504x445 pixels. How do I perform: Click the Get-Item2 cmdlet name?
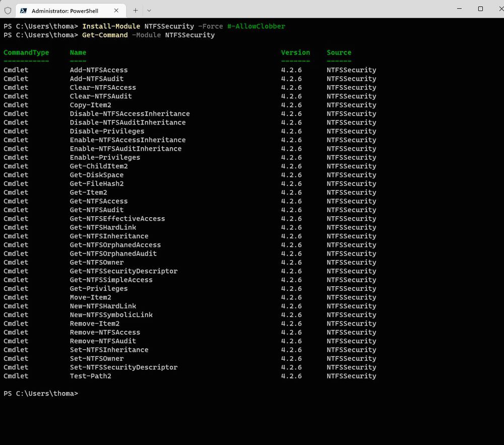88,193
